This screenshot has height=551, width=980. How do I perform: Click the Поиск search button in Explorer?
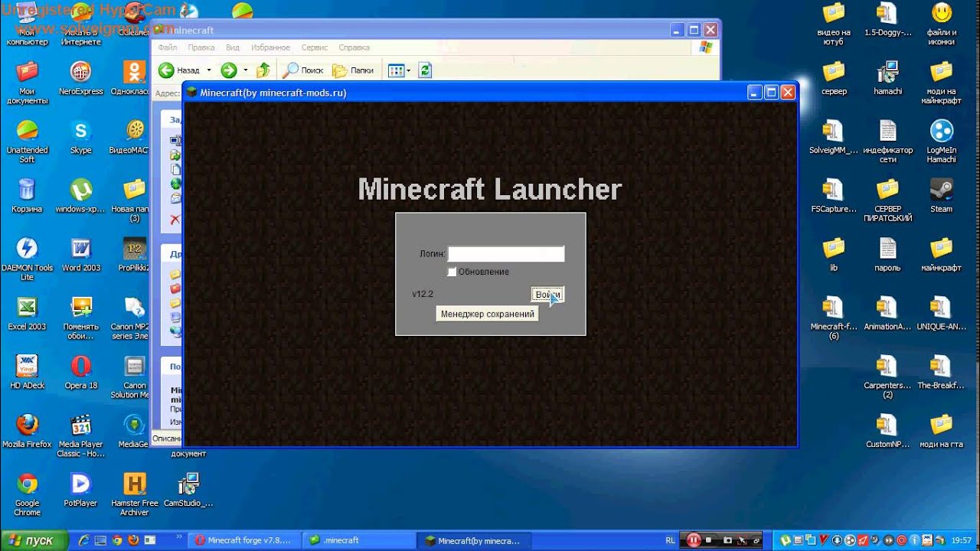[x=303, y=70]
